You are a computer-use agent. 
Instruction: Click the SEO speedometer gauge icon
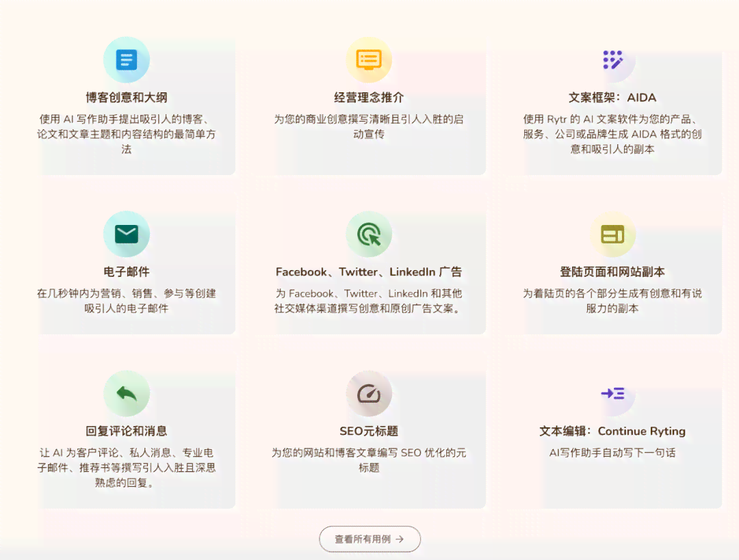pyautogui.click(x=369, y=393)
